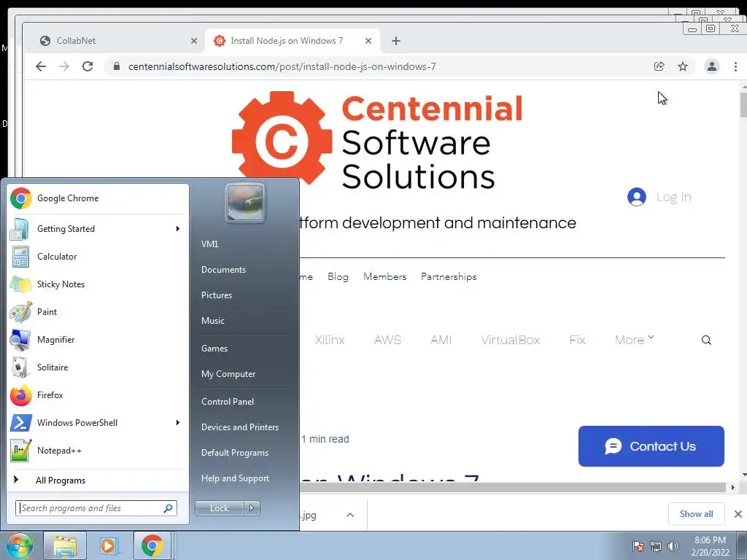Filter posts by VirtualBox category
The height and width of the screenshot is (560, 747).
click(510, 340)
